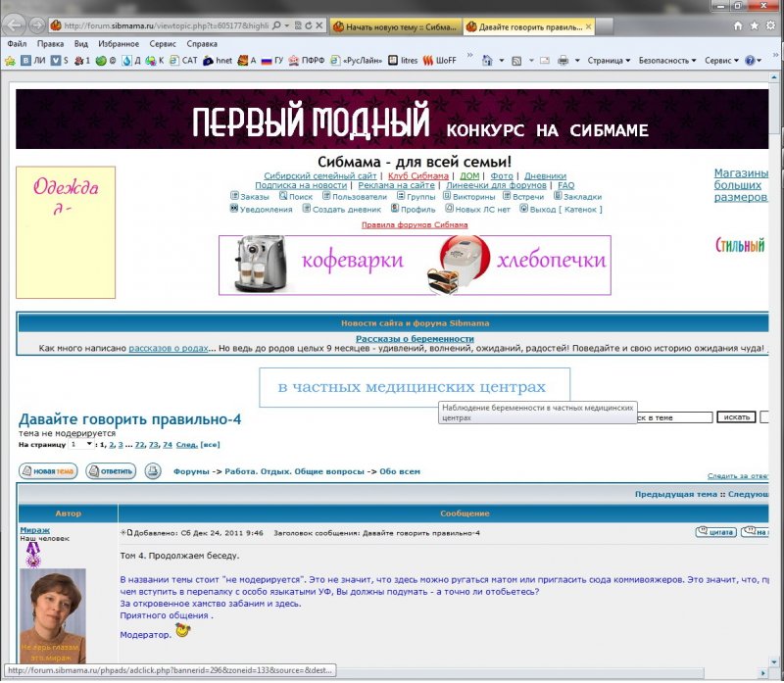Open the Рассказы о беременности link

coord(415,339)
